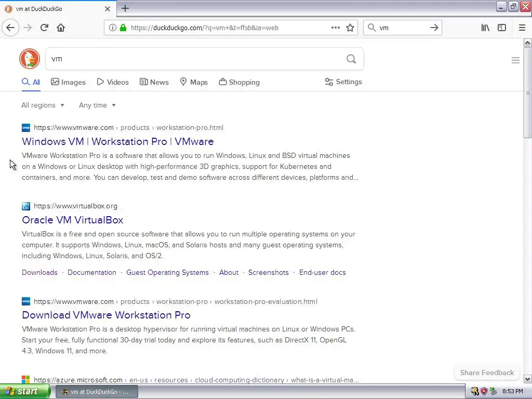Show site information icon in address bar
The height and width of the screenshot is (399, 532).
[x=112, y=28]
